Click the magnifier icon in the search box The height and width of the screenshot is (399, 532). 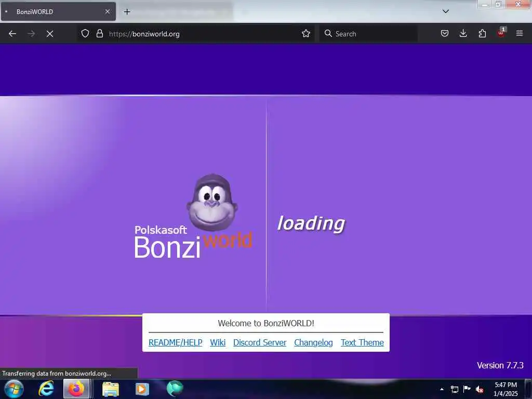[x=328, y=33]
